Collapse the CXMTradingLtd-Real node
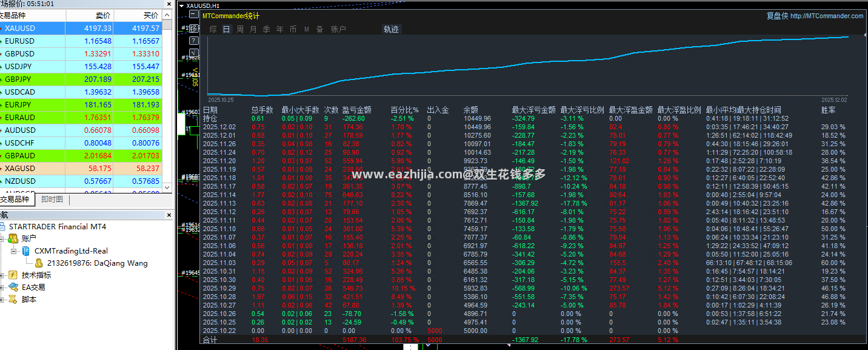 [x=13, y=251]
